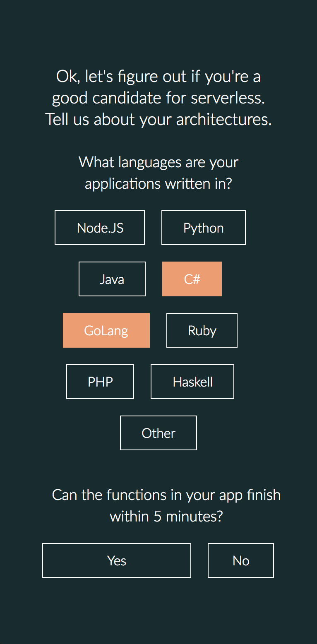Enable the PHP language option
Screen dimensions: 317x644
[x=100, y=382]
